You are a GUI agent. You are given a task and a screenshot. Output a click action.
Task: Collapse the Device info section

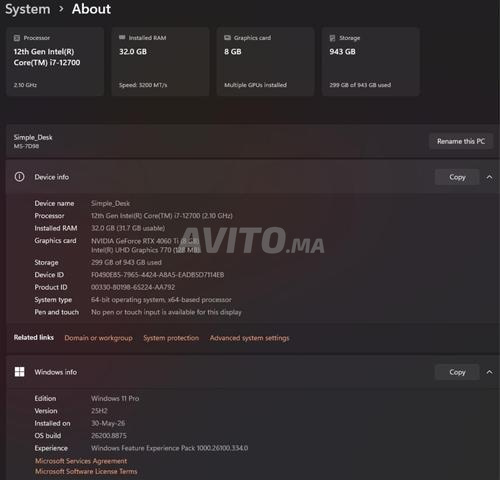point(489,177)
